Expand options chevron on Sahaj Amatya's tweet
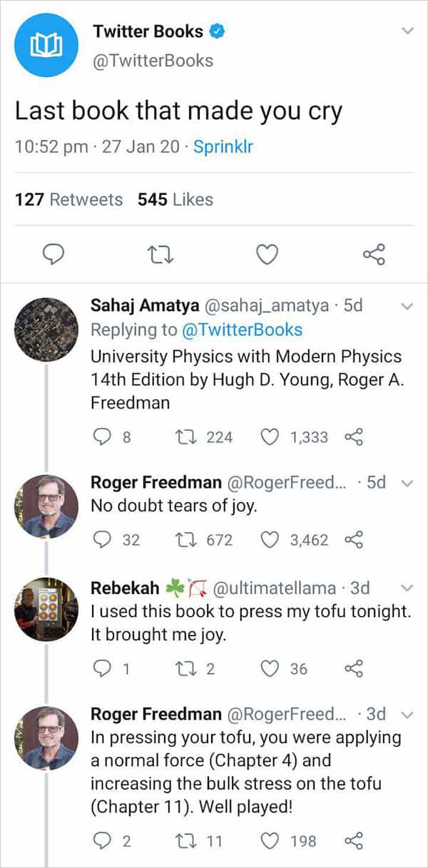428x868 pixels. (x=407, y=306)
